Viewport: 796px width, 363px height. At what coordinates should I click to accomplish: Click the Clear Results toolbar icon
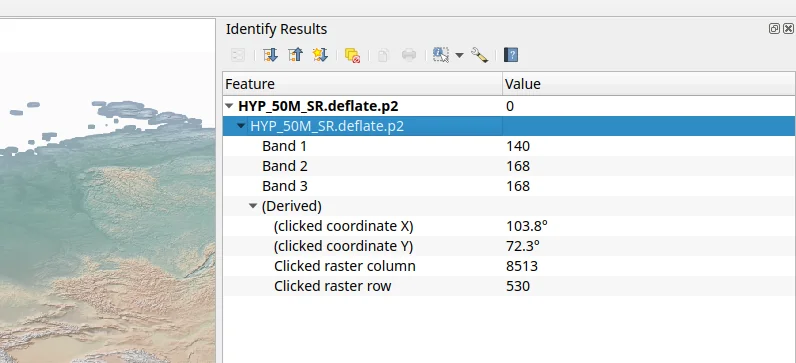pyautogui.click(x=352, y=55)
